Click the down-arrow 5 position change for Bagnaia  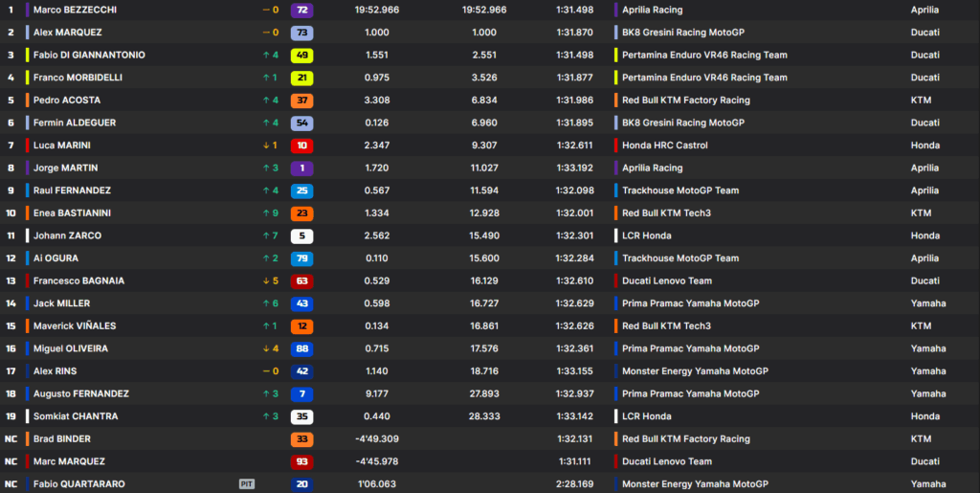271,281
